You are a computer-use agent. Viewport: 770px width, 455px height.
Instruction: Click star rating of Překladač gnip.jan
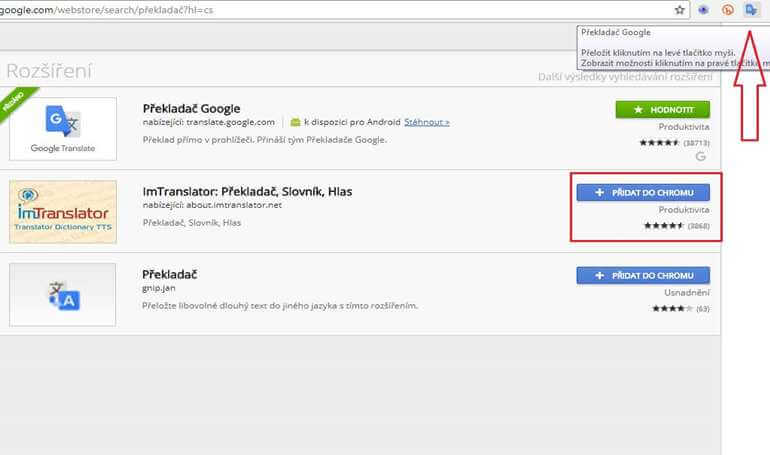click(x=672, y=309)
